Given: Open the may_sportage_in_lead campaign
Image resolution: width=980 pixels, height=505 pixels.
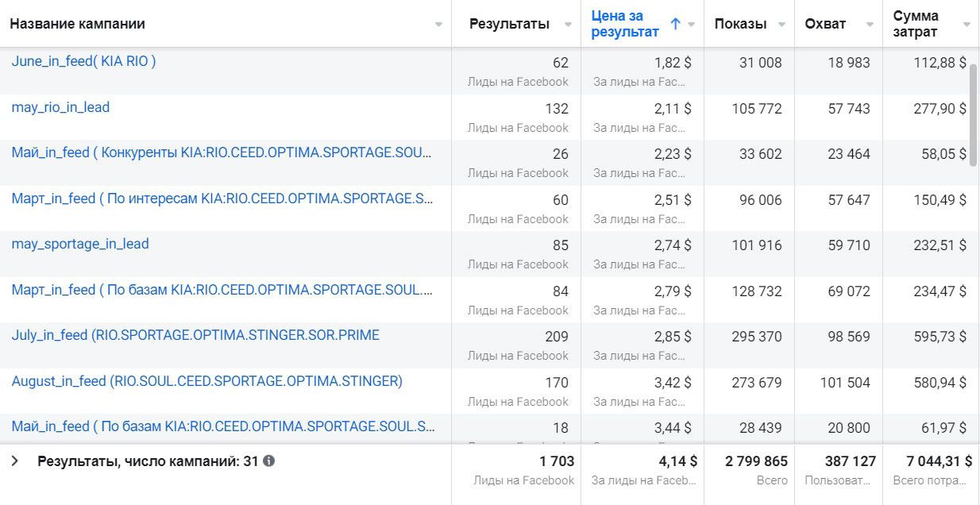Looking at the screenshot, I should (80, 244).
